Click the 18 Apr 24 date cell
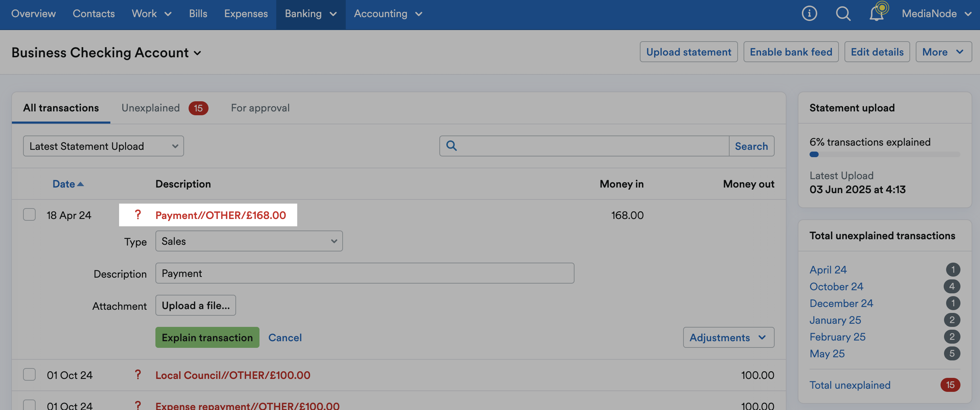The image size is (980, 410). pyautogui.click(x=69, y=215)
